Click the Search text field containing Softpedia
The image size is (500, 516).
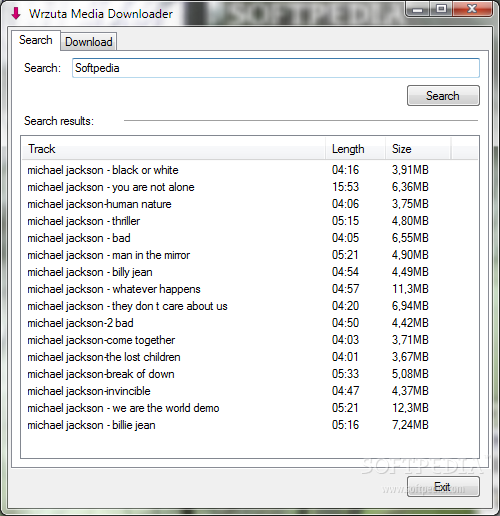(x=276, y=68)
